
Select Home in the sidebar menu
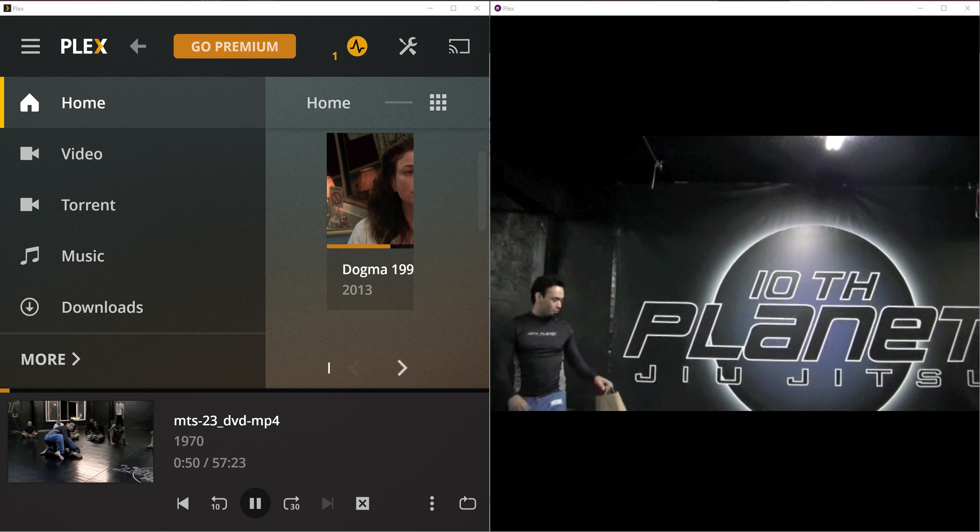(x=83, y=102)
